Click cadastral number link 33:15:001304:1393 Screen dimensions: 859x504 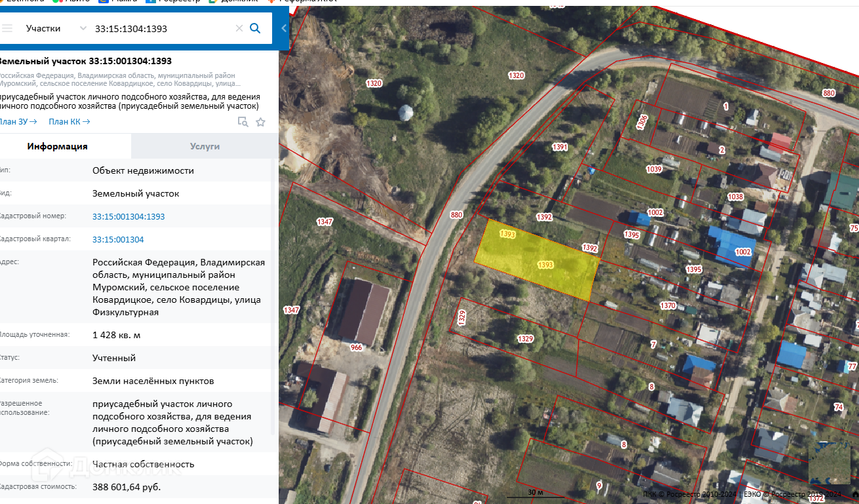pyautogui.click(x=129, y=216)
